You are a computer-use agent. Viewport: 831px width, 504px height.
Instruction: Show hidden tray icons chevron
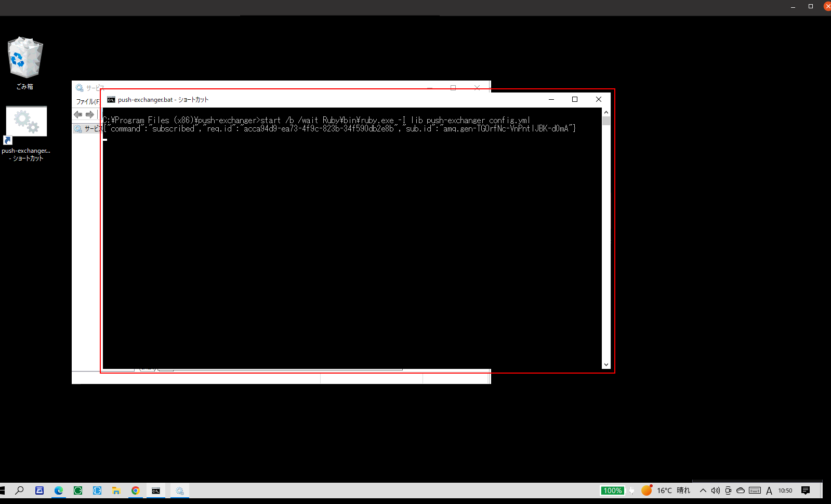703,490
